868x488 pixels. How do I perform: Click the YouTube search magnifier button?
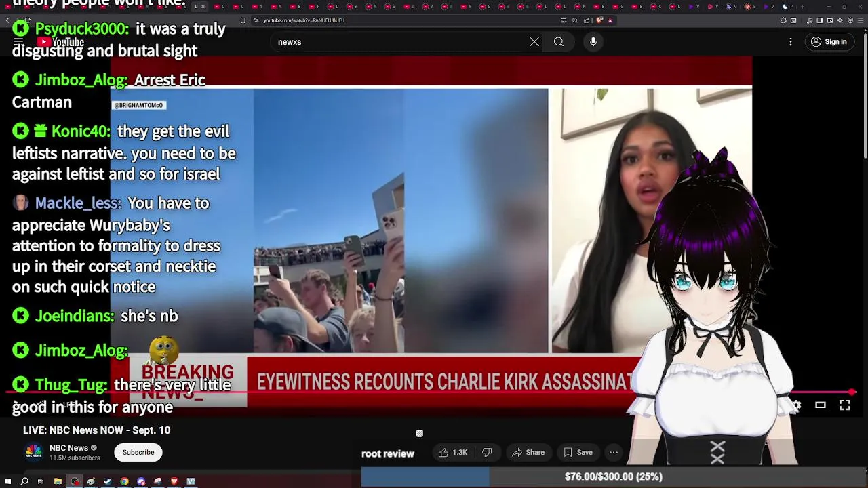(x=559, y=42)
